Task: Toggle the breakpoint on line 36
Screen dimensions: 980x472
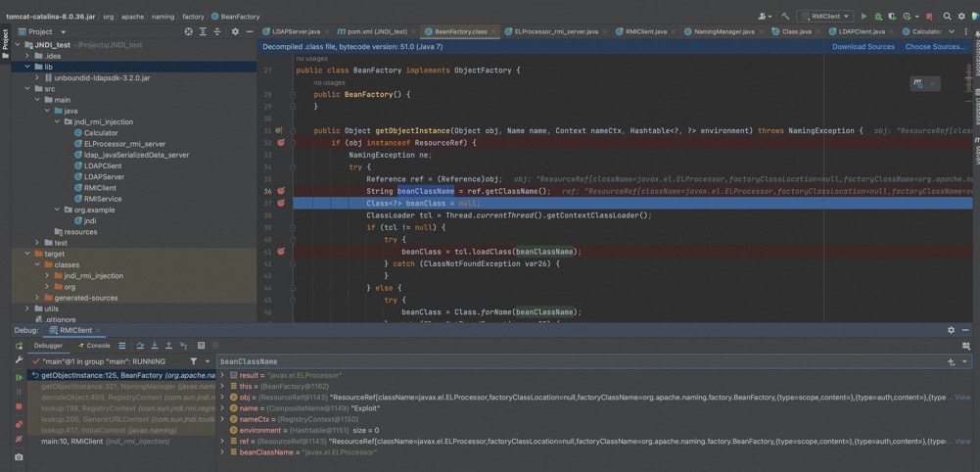Action: 281,191
